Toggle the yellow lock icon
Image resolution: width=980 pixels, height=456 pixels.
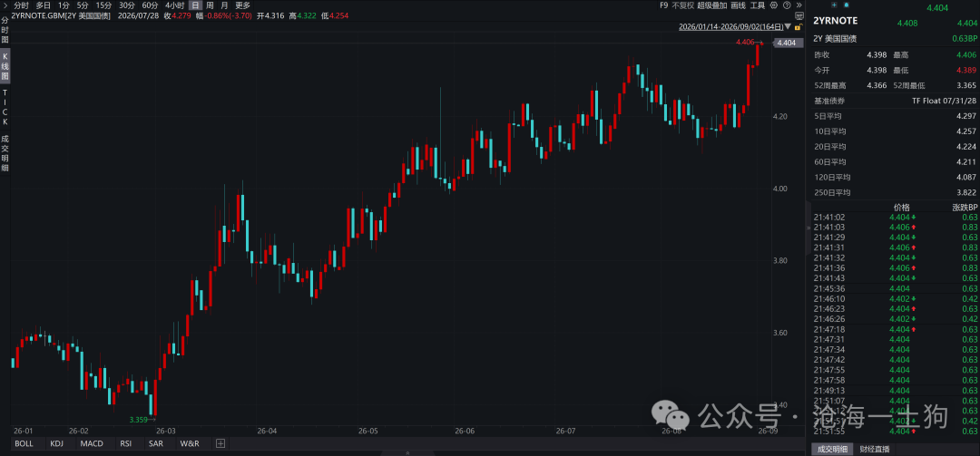797,27
